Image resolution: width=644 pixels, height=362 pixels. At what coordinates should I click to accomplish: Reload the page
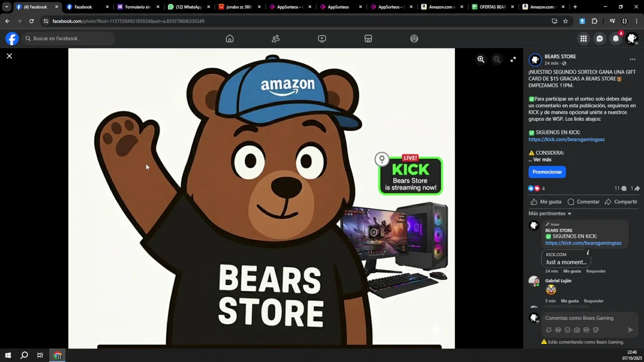[x=31, y=21]
